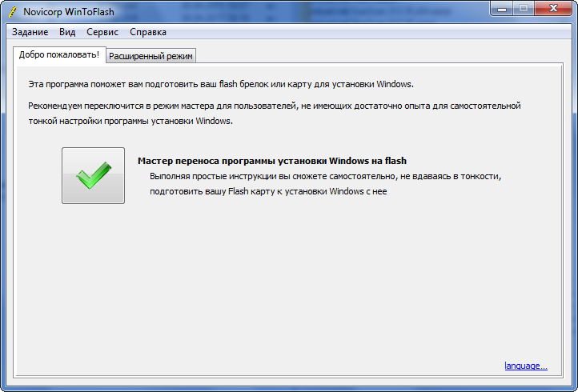
Task: Minimize the WinToFlash window
Action: point(502,9)
